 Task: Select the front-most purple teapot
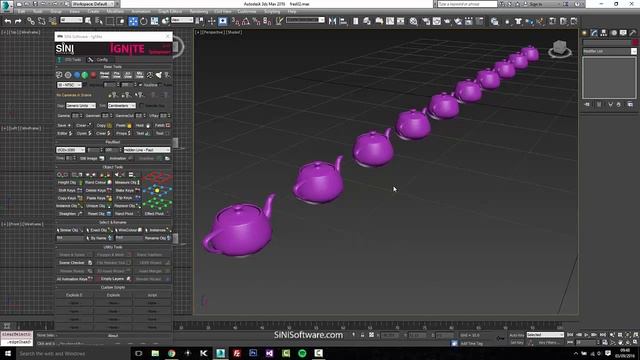(x=239, y=227)
